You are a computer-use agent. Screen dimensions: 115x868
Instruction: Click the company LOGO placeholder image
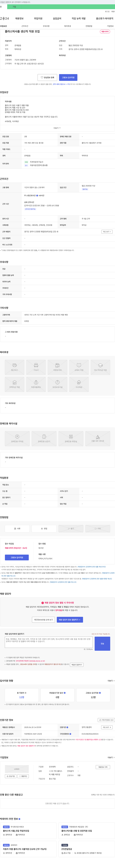tap(17, 769)
